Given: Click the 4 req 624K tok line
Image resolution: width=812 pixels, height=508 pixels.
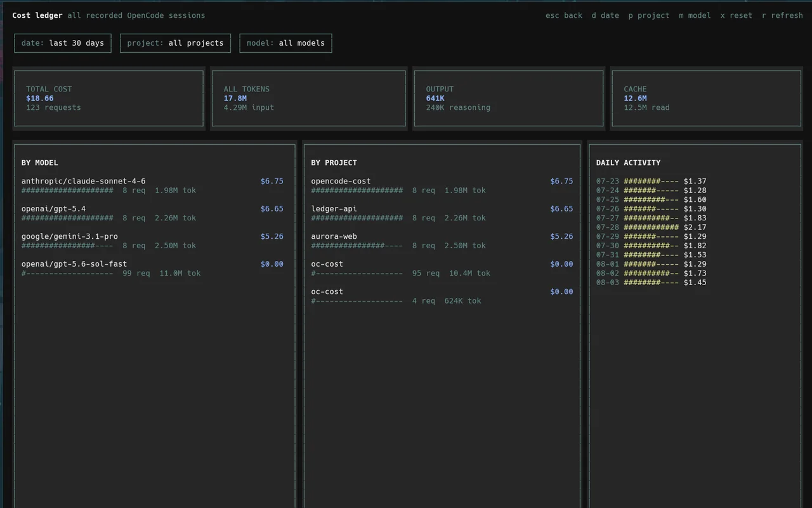Looking at the screenshot, I should coord(447,301).
